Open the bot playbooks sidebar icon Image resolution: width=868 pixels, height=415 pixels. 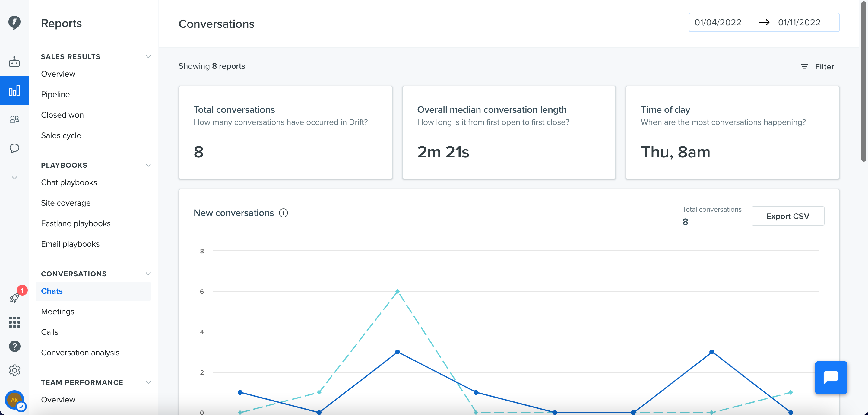pos(14,62)
